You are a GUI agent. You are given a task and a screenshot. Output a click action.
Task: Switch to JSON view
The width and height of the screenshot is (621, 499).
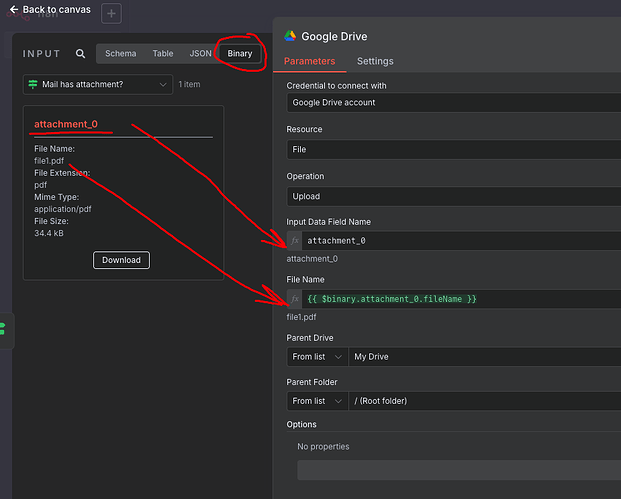click(x=200, y=53)
